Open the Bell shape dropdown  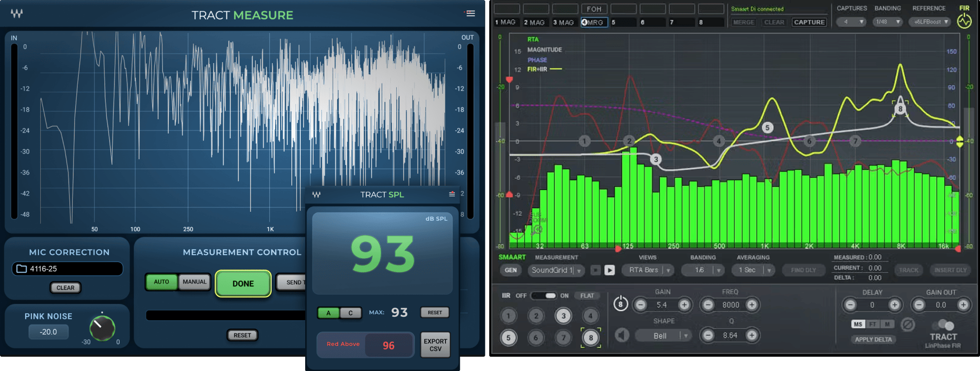[664, 336]
